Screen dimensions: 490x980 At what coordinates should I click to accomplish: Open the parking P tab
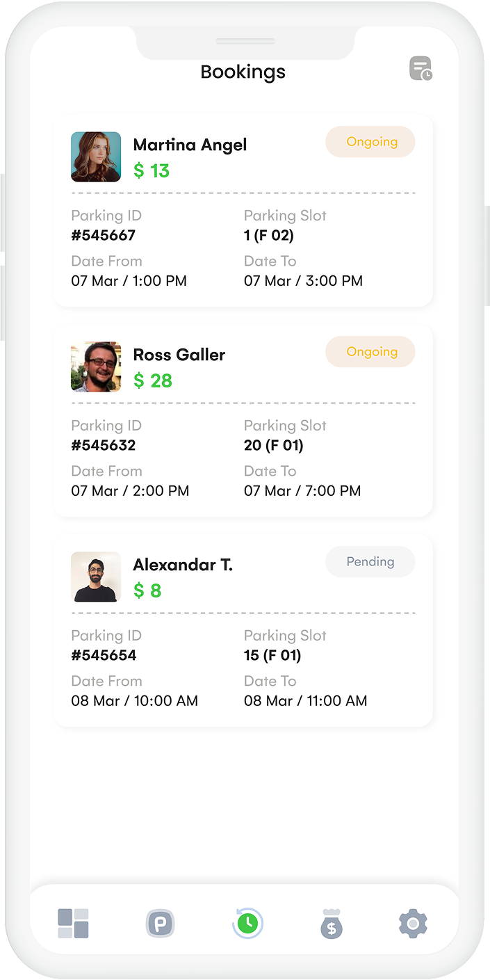click(x=160, y=924)
